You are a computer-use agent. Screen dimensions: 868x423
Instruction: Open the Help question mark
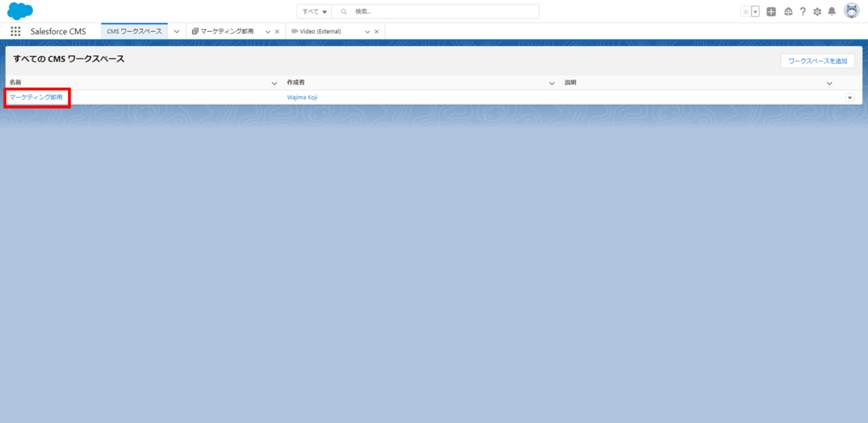coord(803,12)
